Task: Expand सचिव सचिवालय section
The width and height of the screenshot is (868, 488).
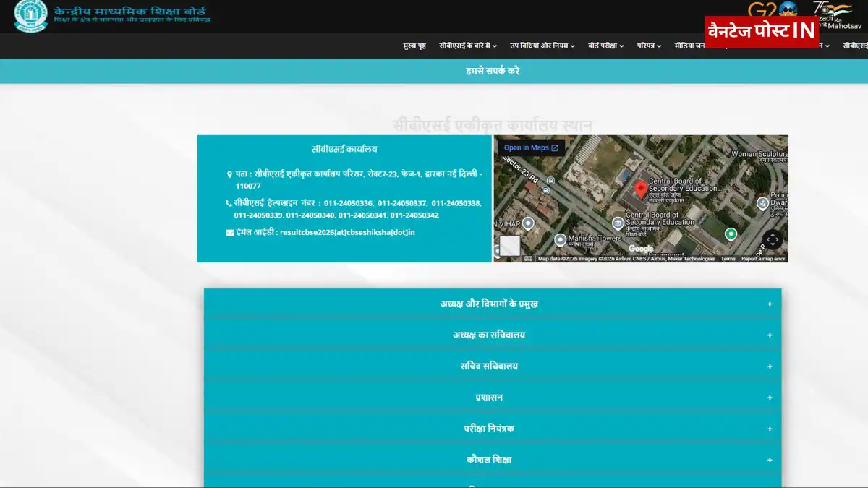Action: (493, 366)
